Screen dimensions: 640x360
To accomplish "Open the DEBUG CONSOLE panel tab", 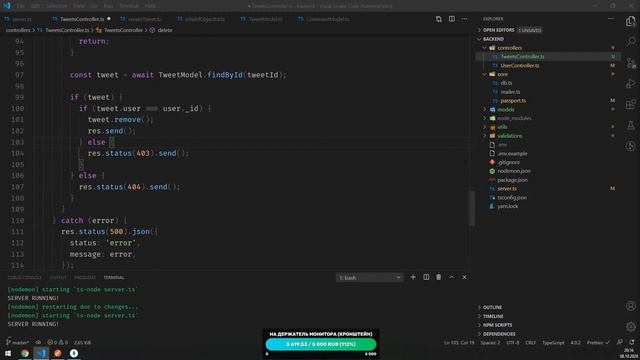I will 24,278.
